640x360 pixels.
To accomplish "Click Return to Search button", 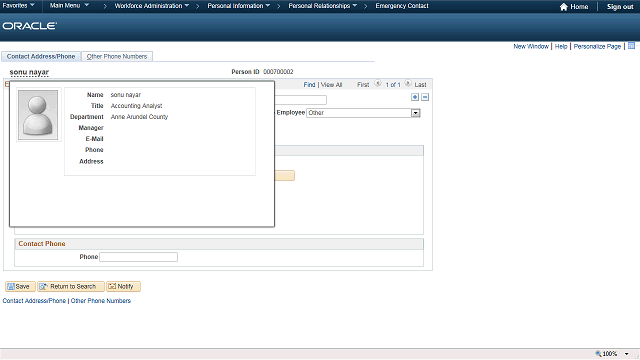I will tap(71, 287).
